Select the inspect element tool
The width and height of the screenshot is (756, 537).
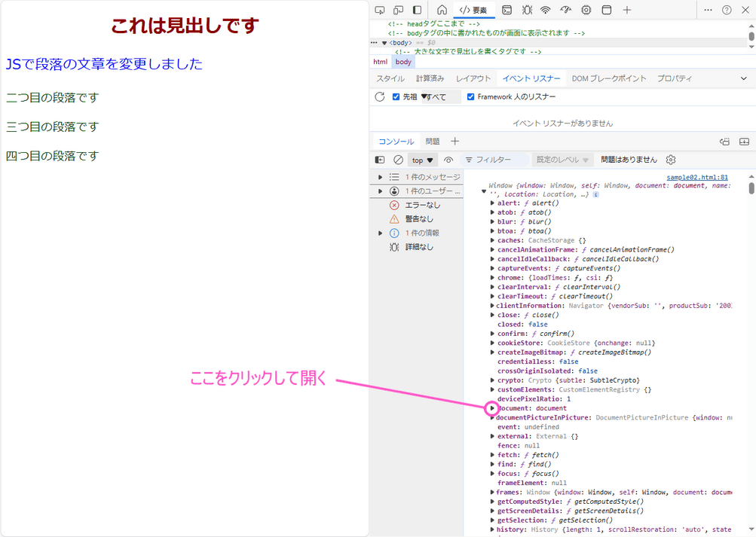click(x=379, y=10)
